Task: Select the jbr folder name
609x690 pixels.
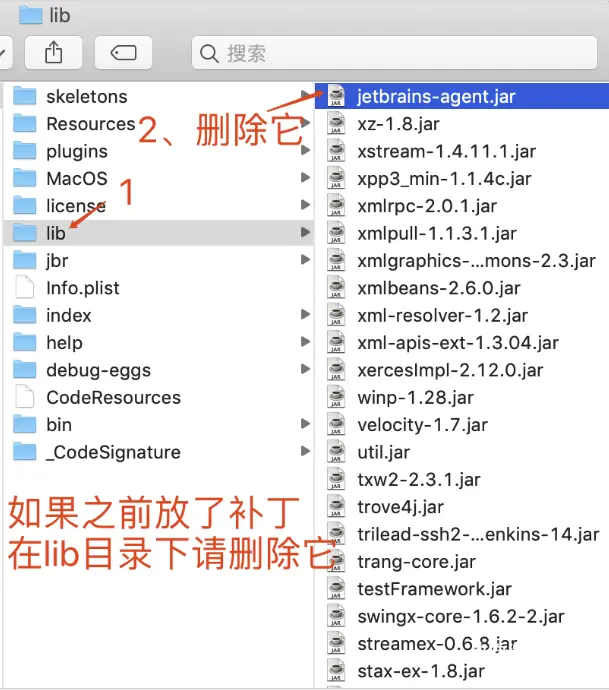Action: click(57, 261)
